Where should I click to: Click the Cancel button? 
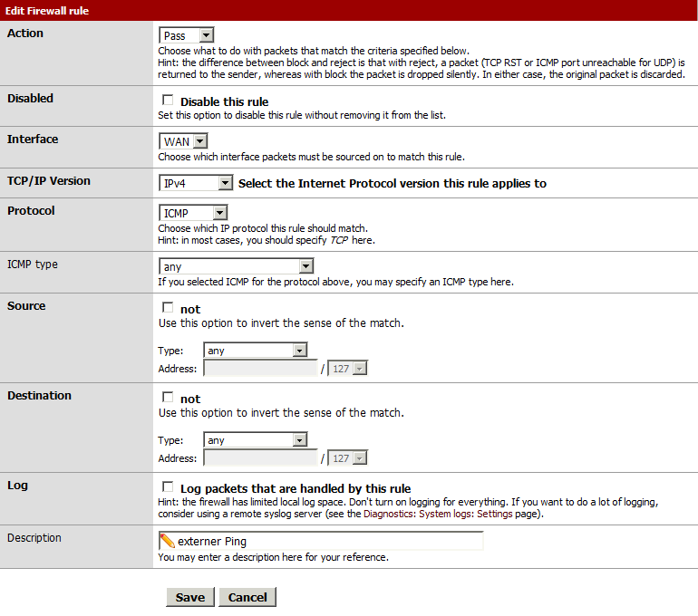click(247, 597)
